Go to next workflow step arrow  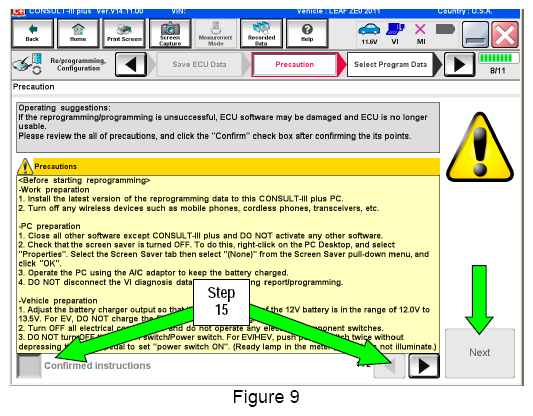click(x=460, y=64)
